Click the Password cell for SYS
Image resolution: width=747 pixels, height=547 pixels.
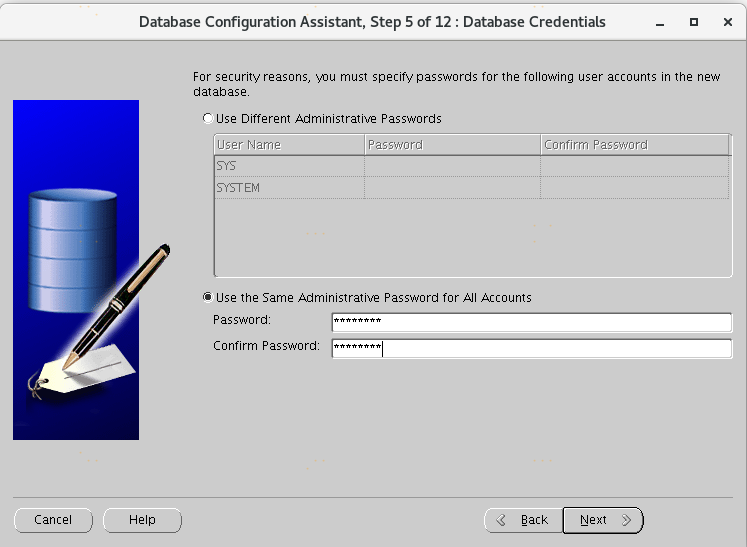coord(452,166)
